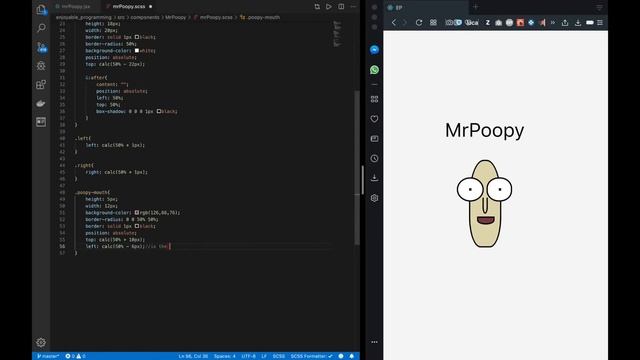The width and height of the screenshot is (640, 360).
Task: Click the rgb color swatch on line 51
Action: coord(137,213)
